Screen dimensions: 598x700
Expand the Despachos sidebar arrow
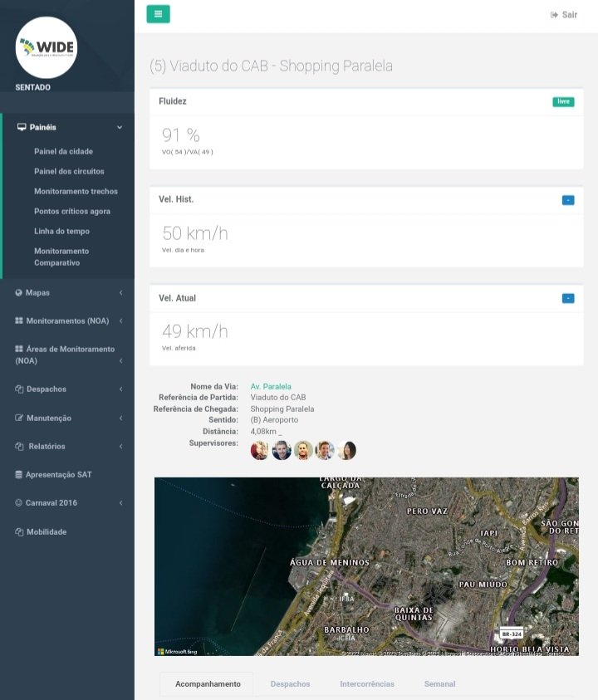[120, 389]
